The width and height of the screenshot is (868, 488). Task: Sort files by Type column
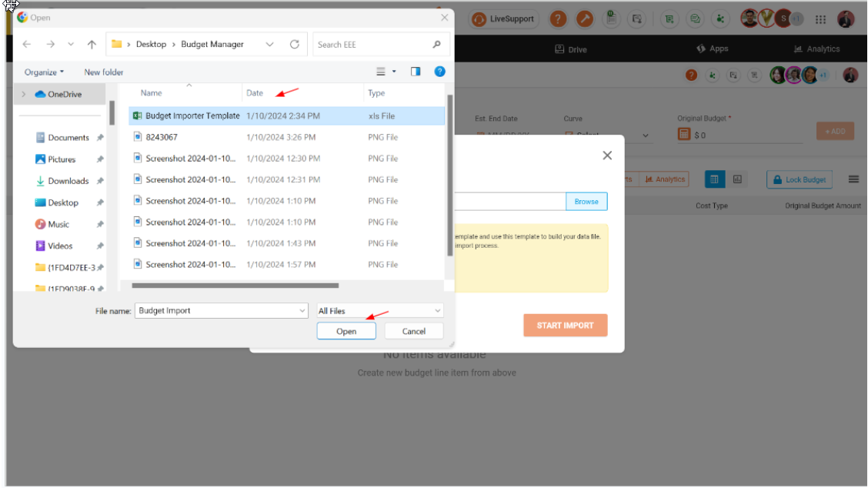[376, 93]
